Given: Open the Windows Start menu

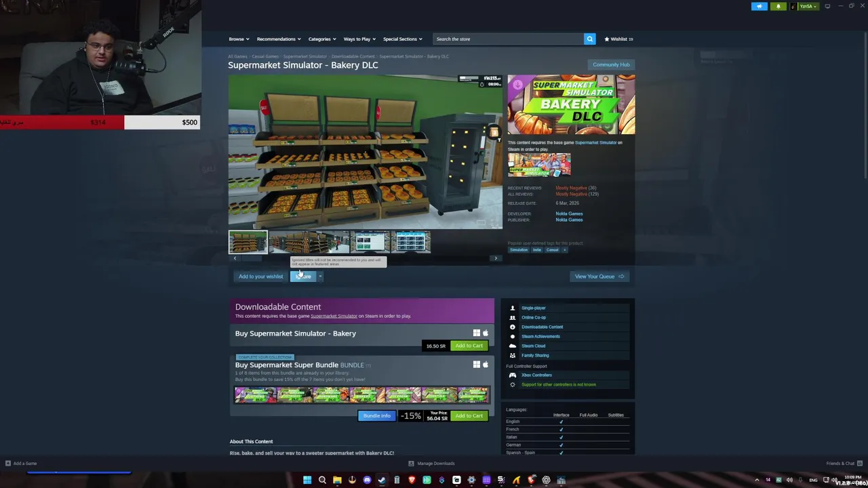Looking at the screenshot, I should pyautogui.click(x=307, y=480).
